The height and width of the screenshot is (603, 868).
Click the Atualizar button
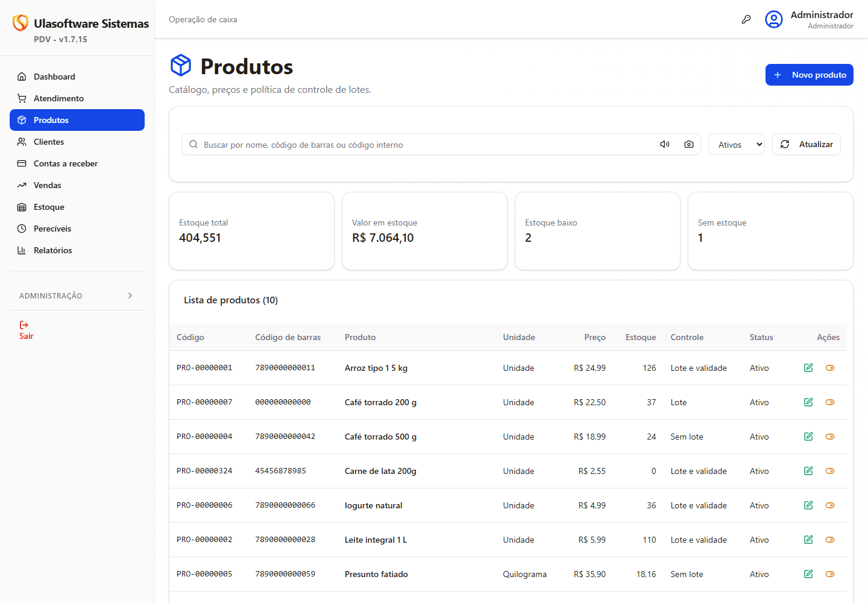click(807, 144)
